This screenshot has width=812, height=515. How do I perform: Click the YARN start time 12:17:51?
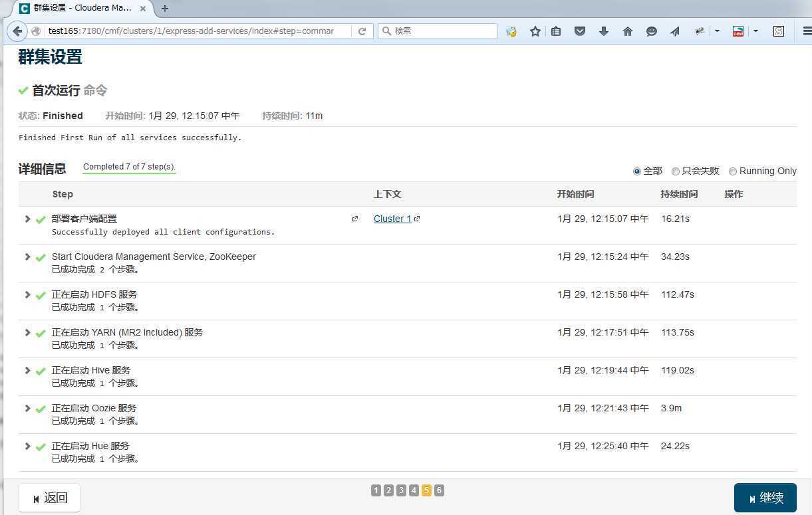click(x=603, y=332)
